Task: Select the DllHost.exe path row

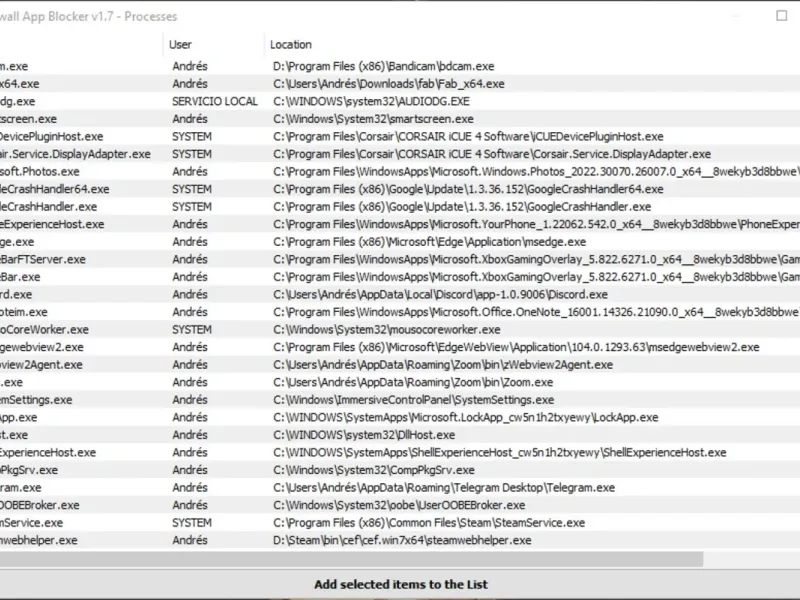Action: [x=364, y=435]
